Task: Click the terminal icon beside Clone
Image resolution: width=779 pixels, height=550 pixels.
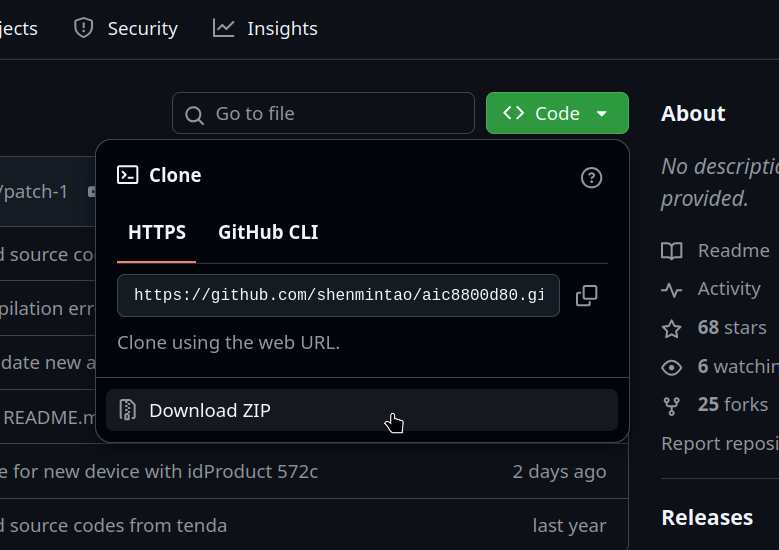Action: click(x=128, y=175)
